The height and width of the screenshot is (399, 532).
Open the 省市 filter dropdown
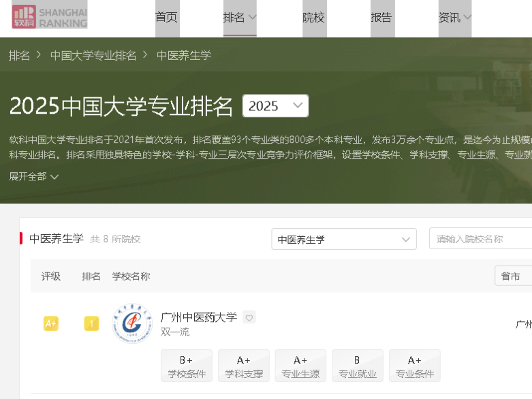click(513, 276)
